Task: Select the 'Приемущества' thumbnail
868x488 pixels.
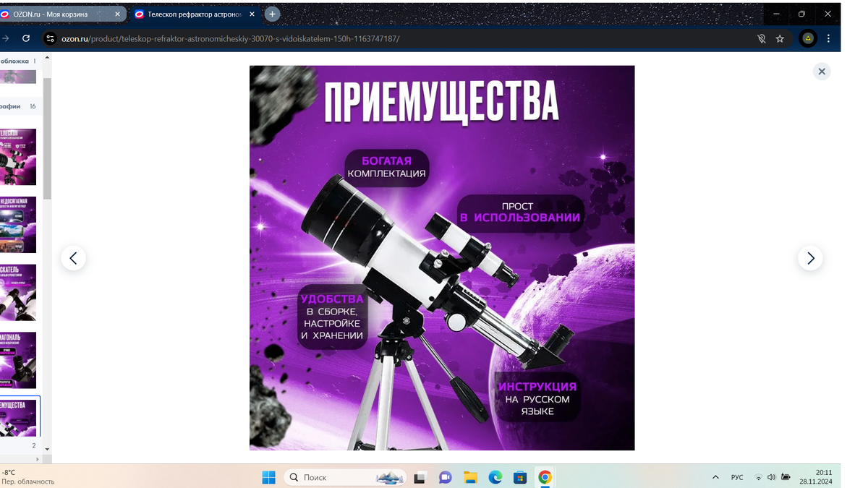Action: (20, 417)
